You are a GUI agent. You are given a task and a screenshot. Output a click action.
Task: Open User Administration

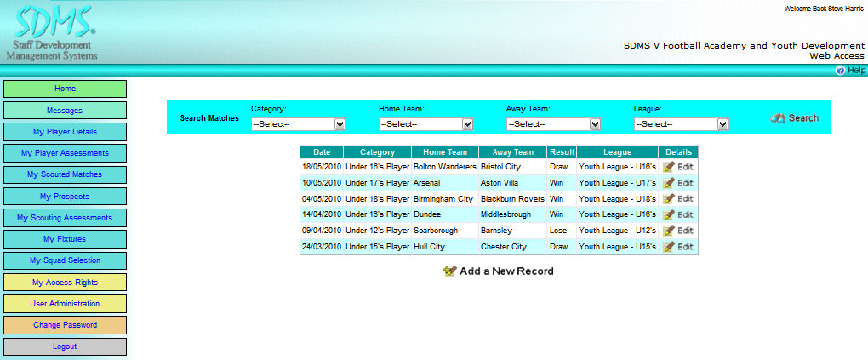(x=65, y=304)
